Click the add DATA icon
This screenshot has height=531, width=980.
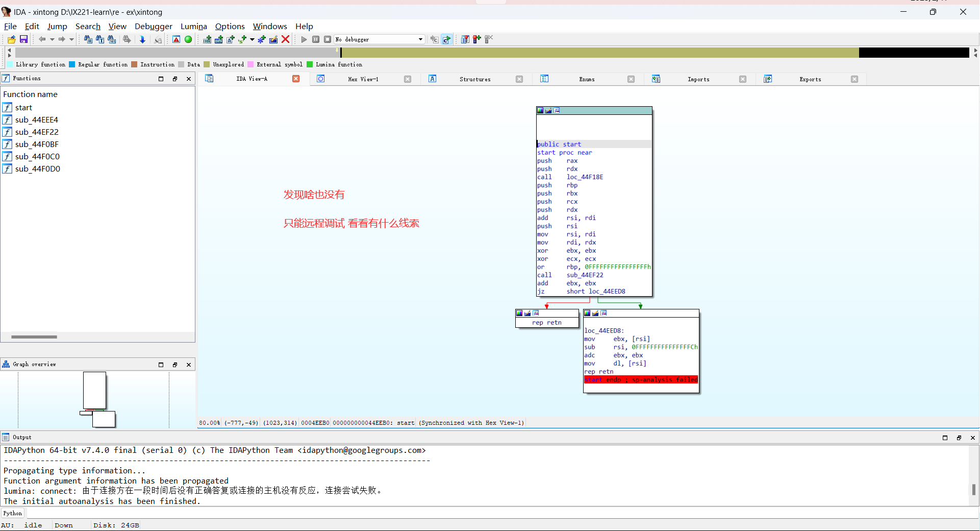click(219, 39)
